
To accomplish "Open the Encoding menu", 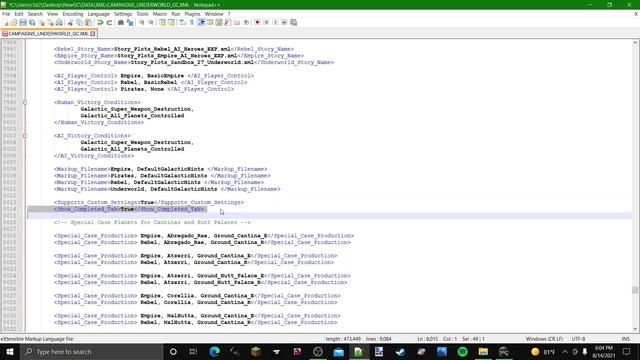I will (x=73, y=14).
